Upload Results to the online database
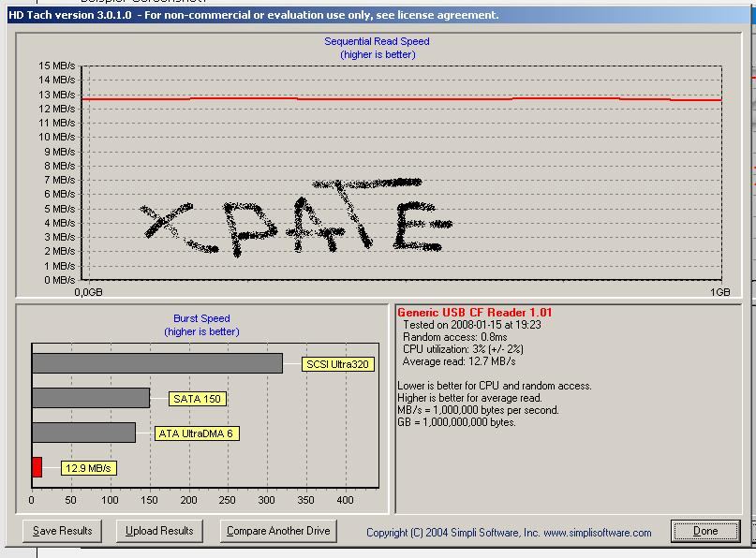This screenshot has height=558, width=756. pos(159,531)
